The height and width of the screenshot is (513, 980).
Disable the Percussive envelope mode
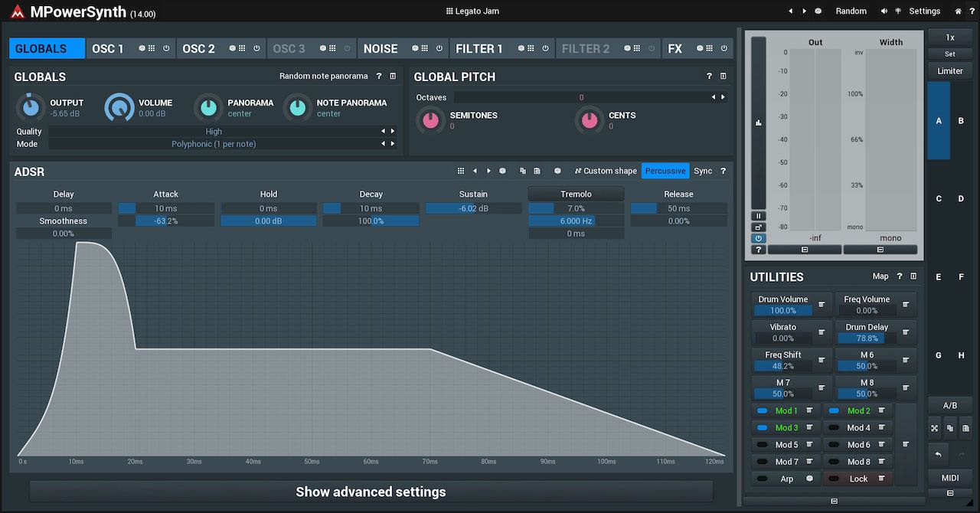click(665, 172)
